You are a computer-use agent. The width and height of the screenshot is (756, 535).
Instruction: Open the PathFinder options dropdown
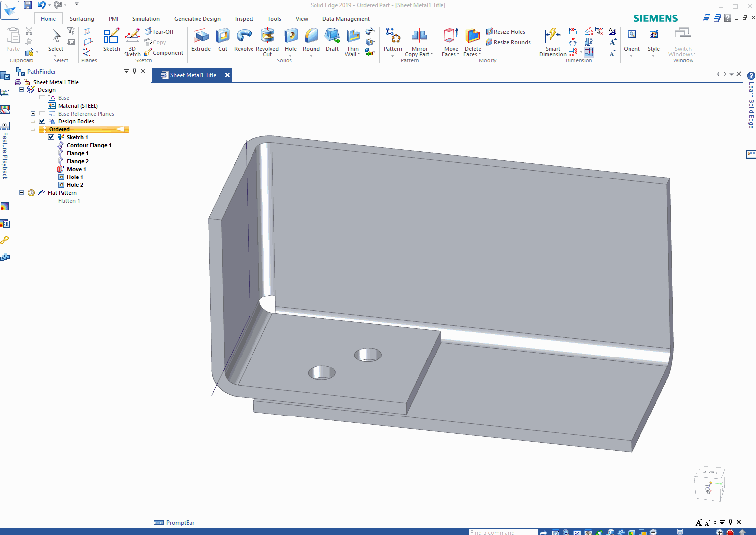coord(126,71)
